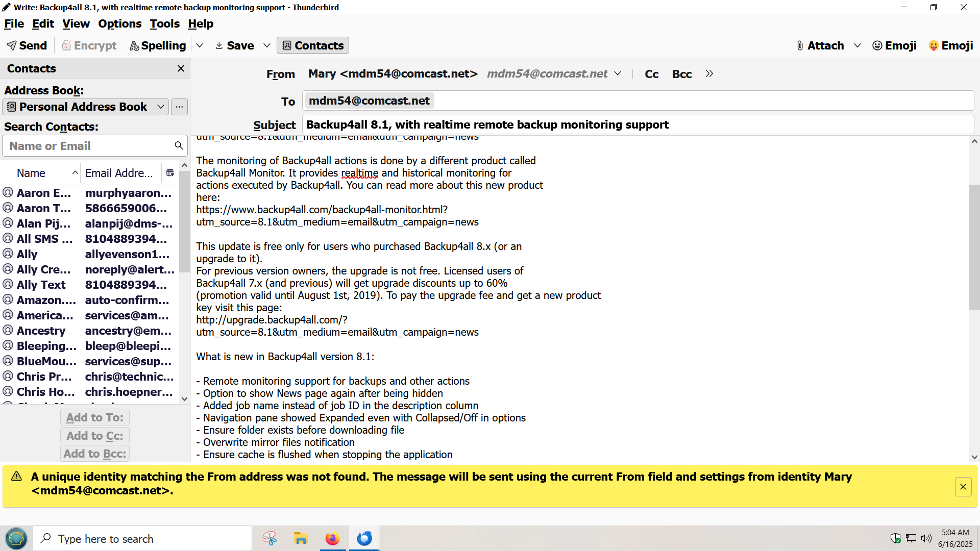
Task: Open volume control in system tray
Action: coord(926,538)
